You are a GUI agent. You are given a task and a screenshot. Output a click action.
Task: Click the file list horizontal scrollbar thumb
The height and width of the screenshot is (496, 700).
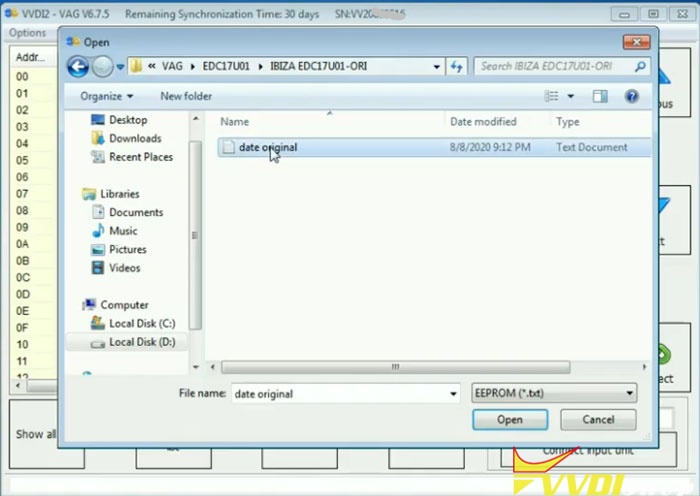[396, 367]
